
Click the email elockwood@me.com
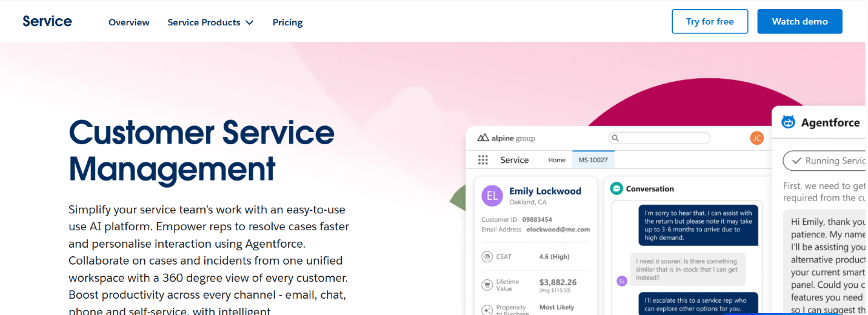[x=558, y=230]
